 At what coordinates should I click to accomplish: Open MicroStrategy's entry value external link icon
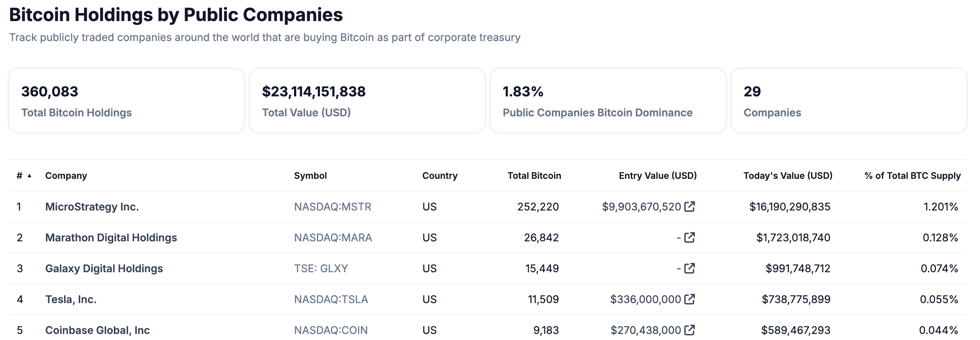point(690,207)
